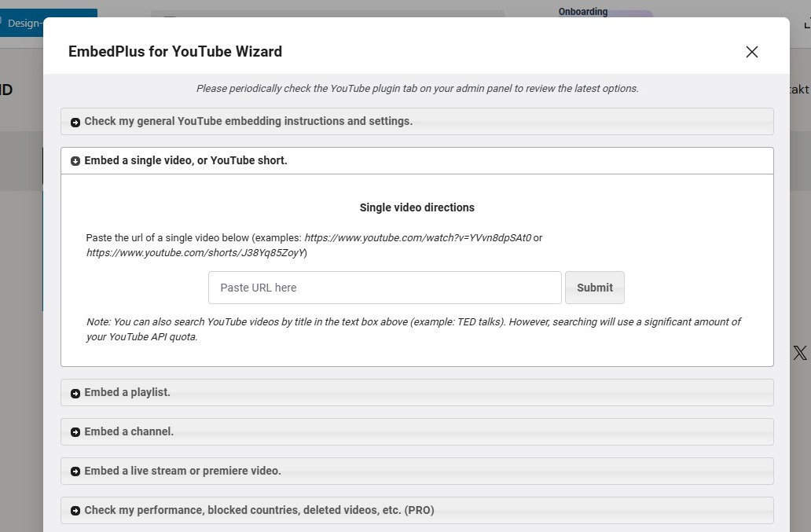Click the 'EmbedPlus for YouTube Wizard' title
This screenshot has height=532, width=811.
click(175, 52)
